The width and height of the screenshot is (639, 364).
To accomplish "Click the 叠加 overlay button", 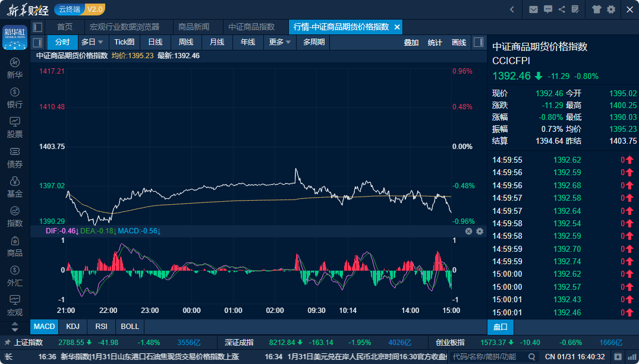I will click(411, 42).
